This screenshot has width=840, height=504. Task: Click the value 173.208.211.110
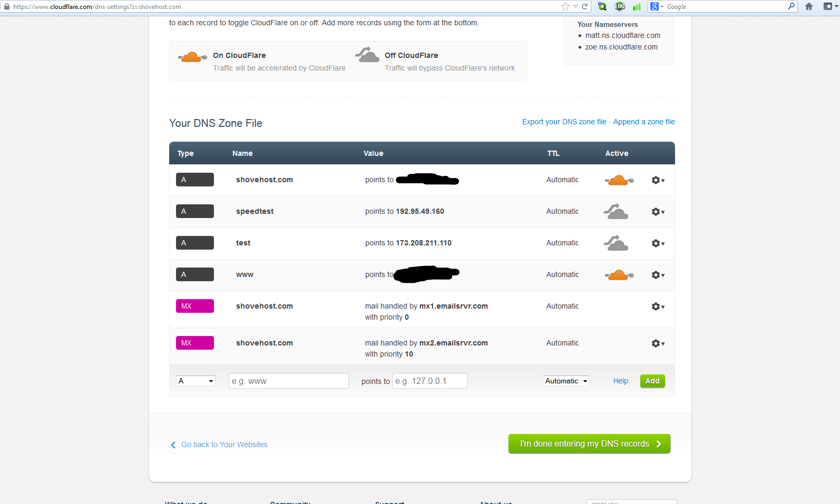424,243
